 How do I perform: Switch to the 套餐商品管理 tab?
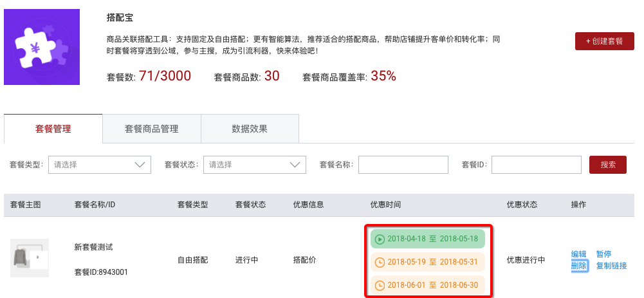[152, 129]
